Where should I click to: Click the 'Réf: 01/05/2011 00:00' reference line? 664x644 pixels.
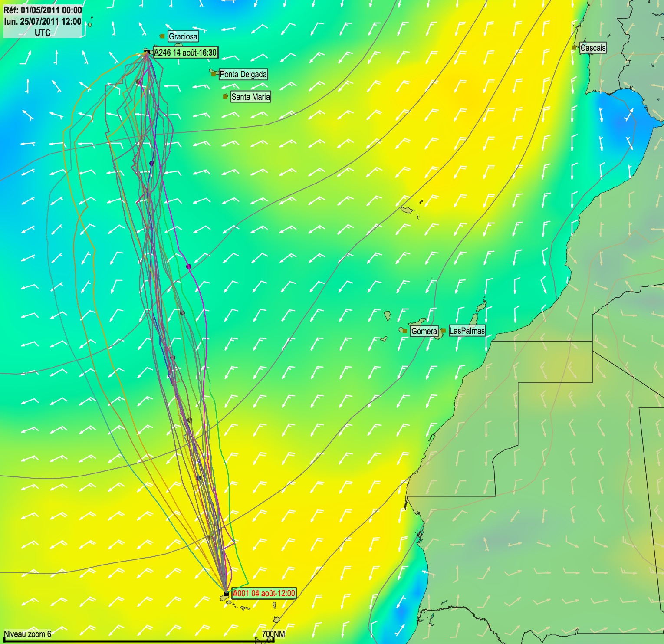pos(43,10)
